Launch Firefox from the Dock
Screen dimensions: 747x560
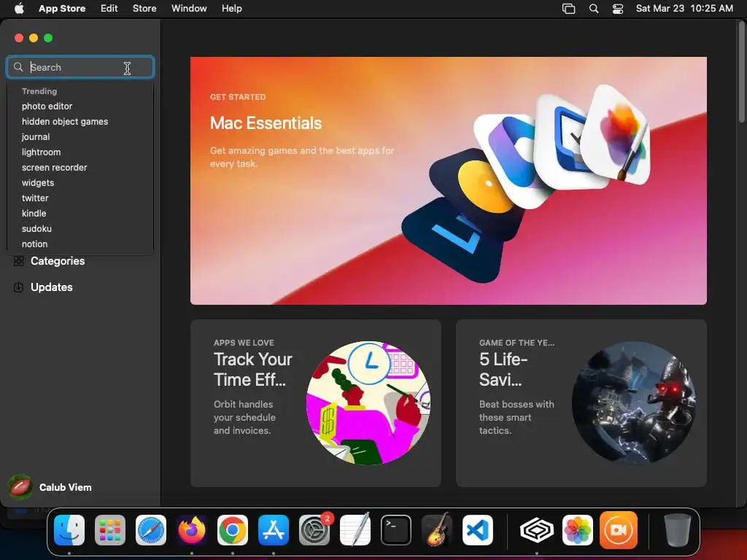click(x=192, y=530)
